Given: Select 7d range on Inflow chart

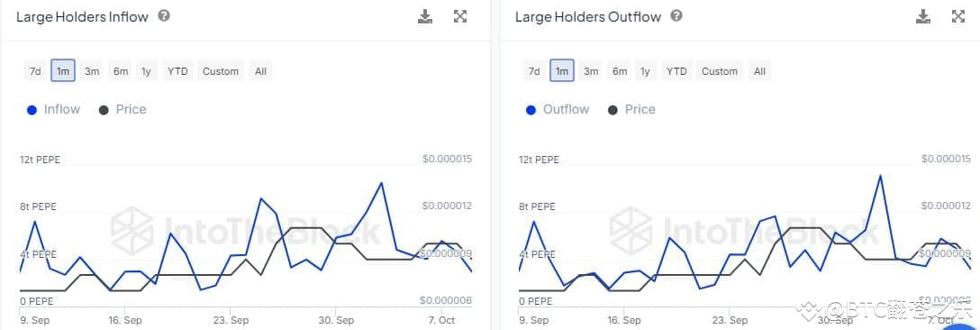Looking at the screenshot, I should pos(35,70).
